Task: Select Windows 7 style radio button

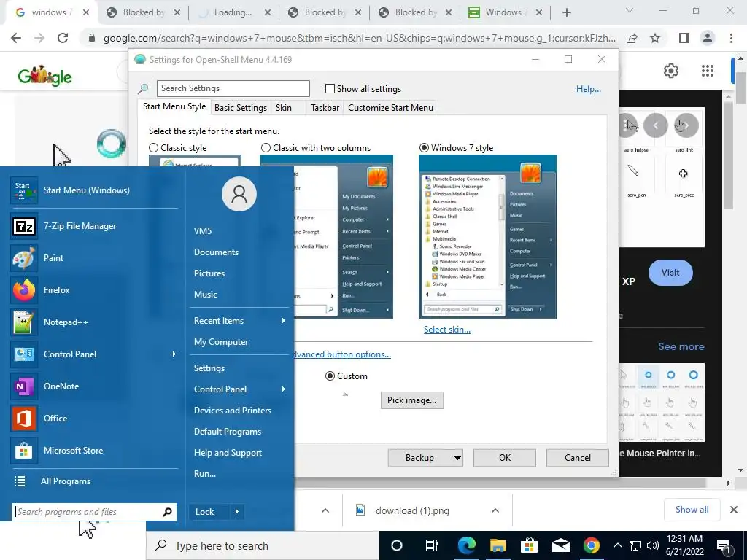Action: click(x=424, y=147)
